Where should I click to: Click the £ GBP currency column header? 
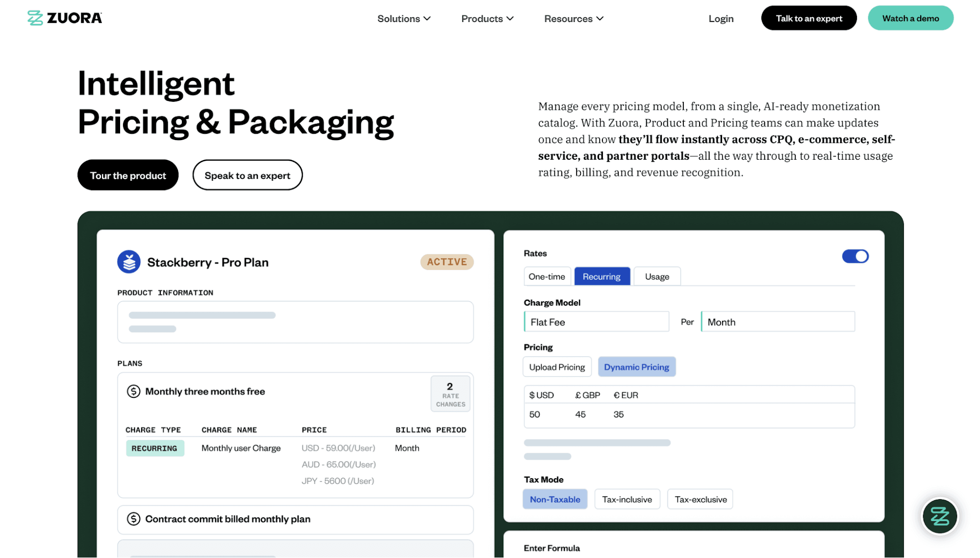[x=587, y=395]
